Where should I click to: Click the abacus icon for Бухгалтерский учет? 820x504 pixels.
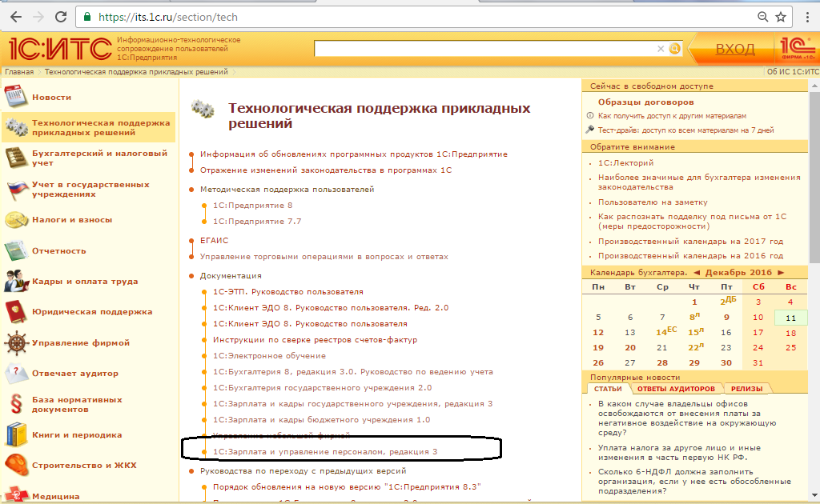coord(16,158)
